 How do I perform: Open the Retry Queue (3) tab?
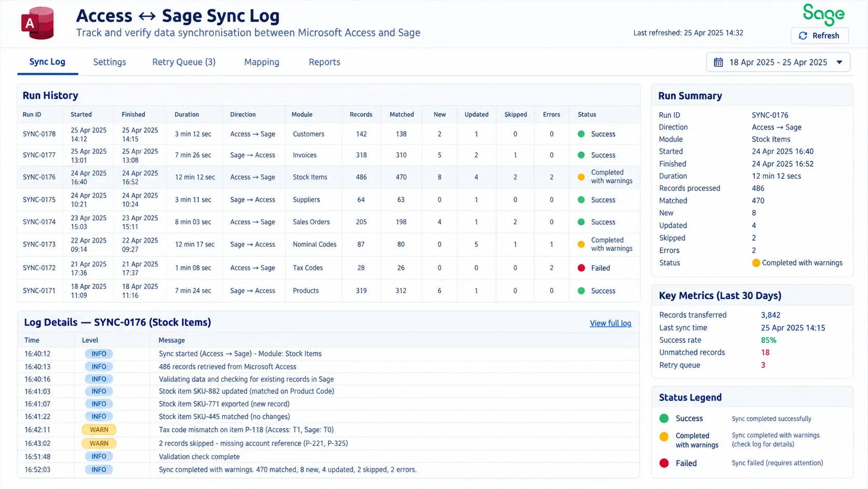pyautogui.click(x=184, y=62)
